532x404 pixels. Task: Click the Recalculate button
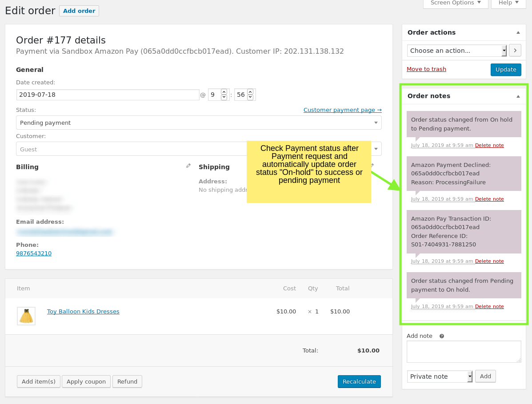(x=359, y=381)
